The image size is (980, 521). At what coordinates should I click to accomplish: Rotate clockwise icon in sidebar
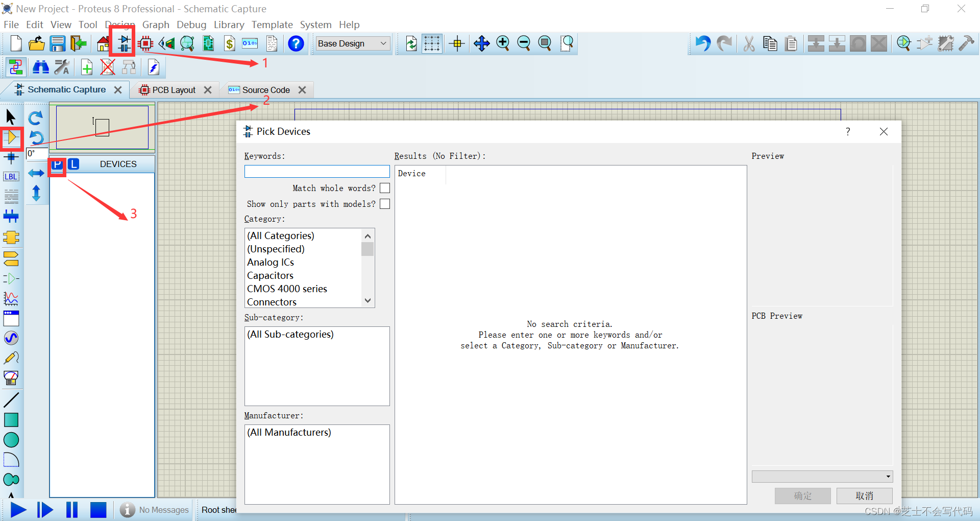35,118
